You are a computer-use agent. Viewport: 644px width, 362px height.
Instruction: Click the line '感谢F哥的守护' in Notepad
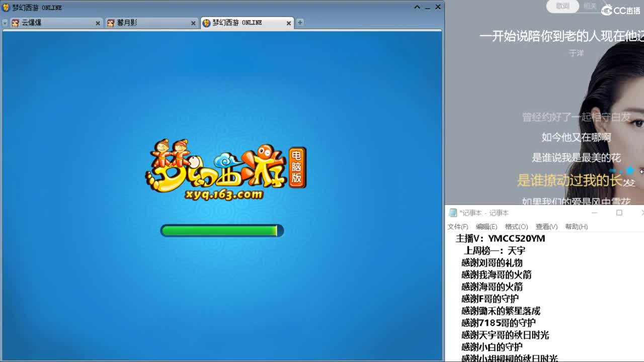coord(490,299)
